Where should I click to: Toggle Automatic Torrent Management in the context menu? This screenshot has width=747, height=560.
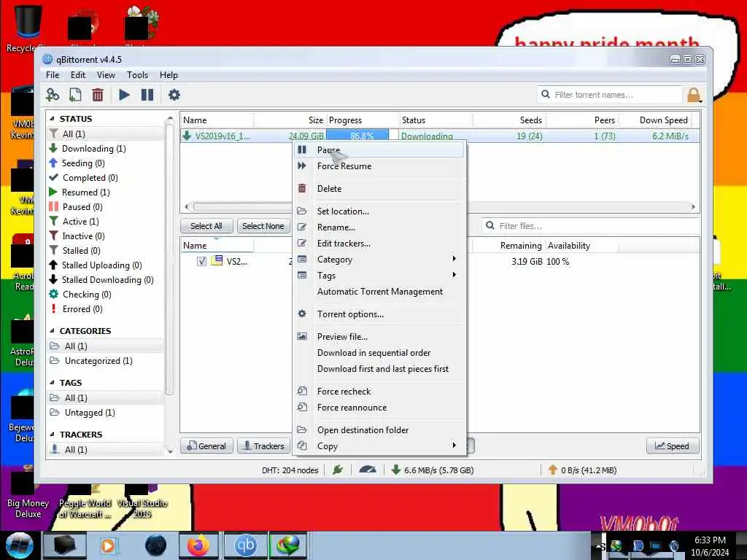pyautogui.click(x=379, y=292)
